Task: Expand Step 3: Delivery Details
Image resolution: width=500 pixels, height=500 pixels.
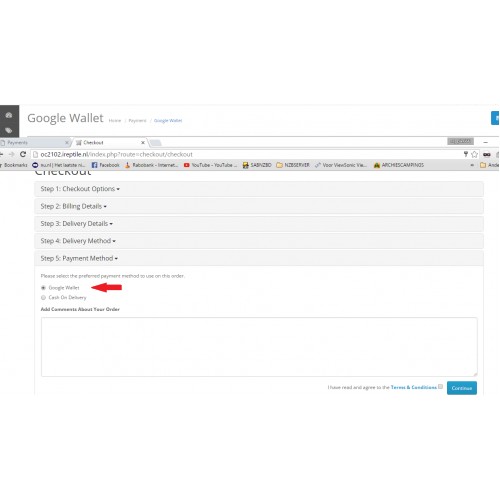Action: tap(77, 223)
